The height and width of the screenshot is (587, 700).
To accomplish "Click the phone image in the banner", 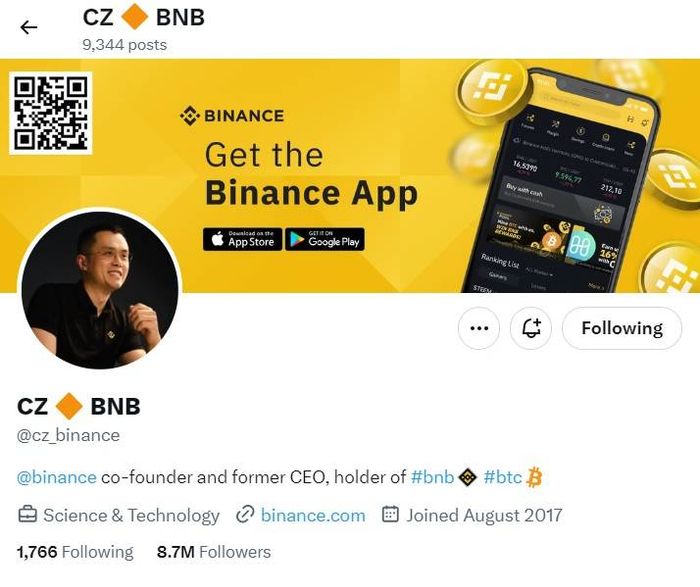I will [560, 180].
